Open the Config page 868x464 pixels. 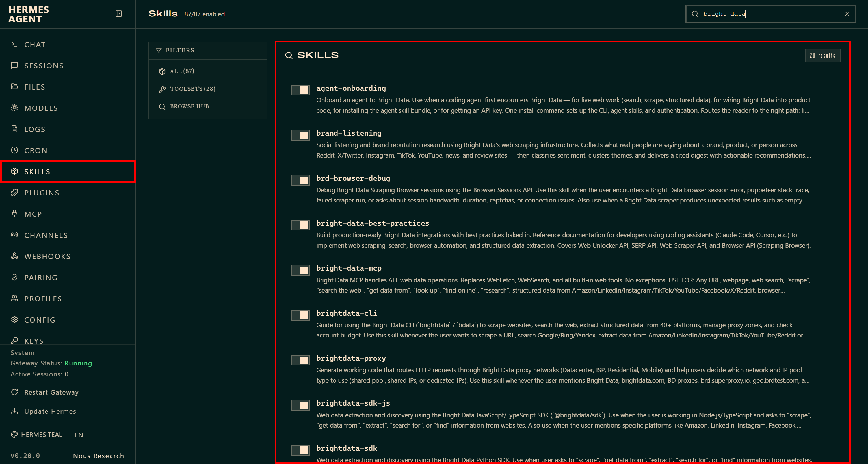[67, 320]
